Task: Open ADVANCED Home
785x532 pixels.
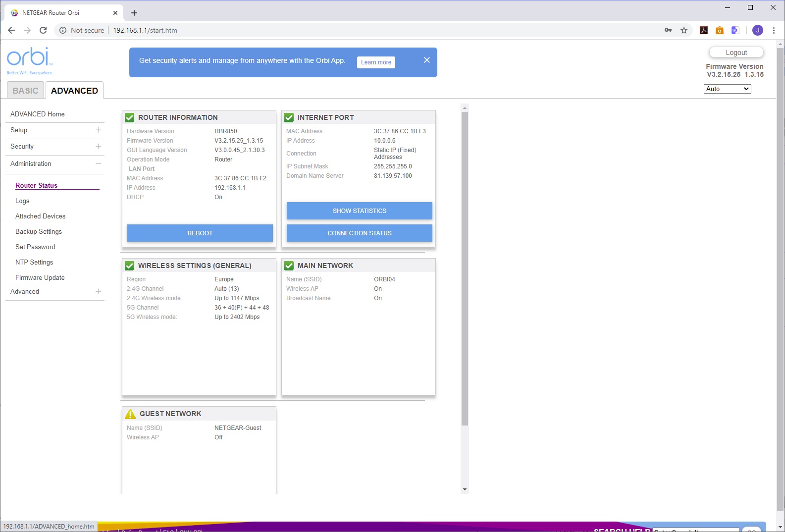Action: pyautogui.click(x=38, y=114)
